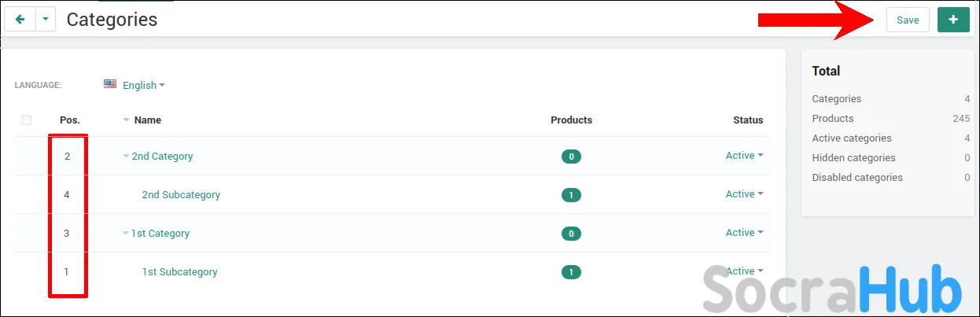Click the 2nd Subcategory products count badge

point(571,195)
